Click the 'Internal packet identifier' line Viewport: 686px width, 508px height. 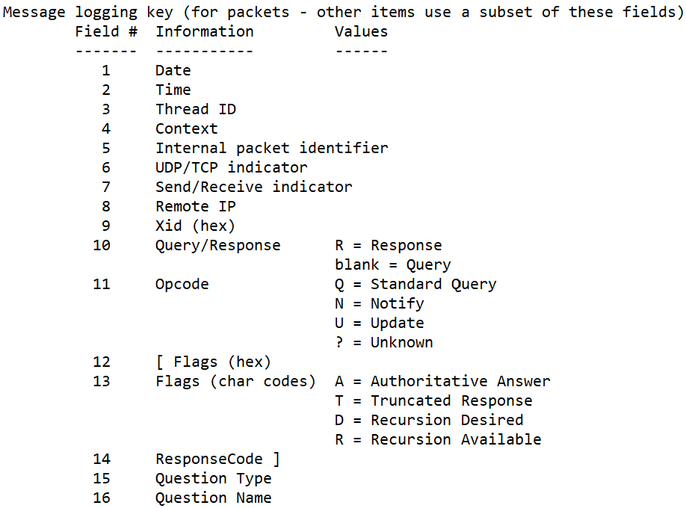tap(272, 148)
